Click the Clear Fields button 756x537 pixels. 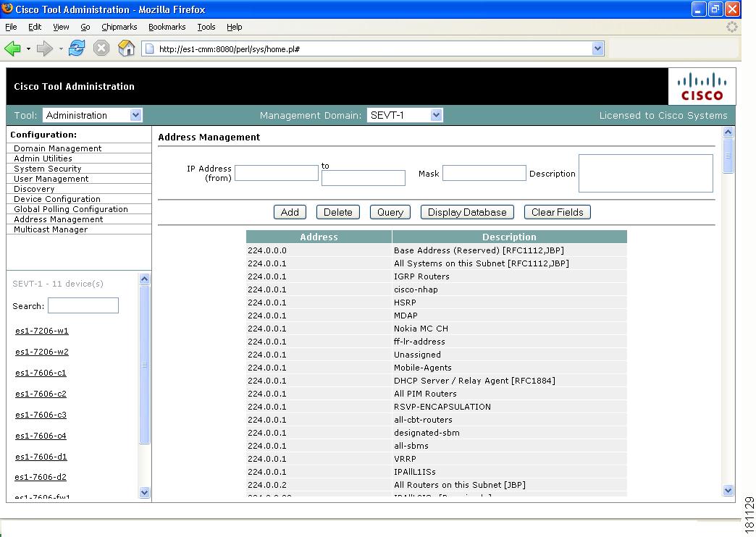558,212
